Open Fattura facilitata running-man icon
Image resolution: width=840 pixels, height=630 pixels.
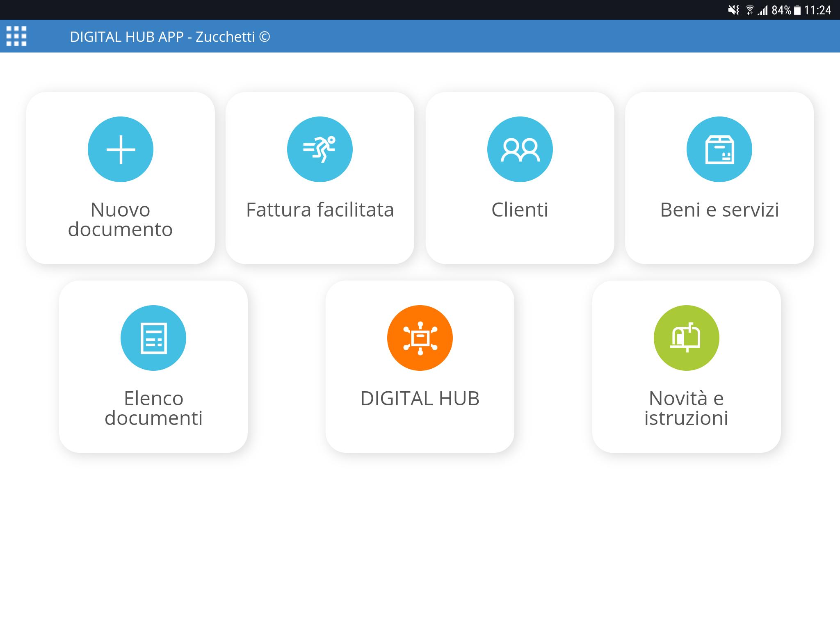pyautogui.click(x=320, y=149)
